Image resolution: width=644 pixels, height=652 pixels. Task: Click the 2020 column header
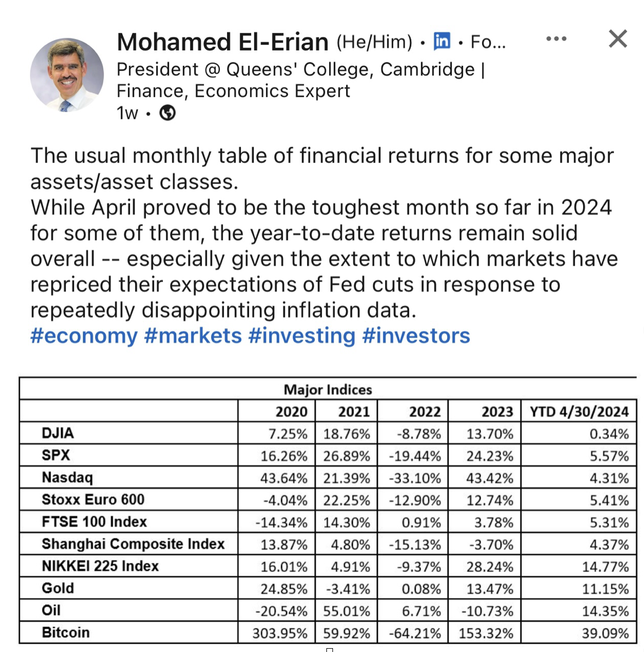[291, 412]
